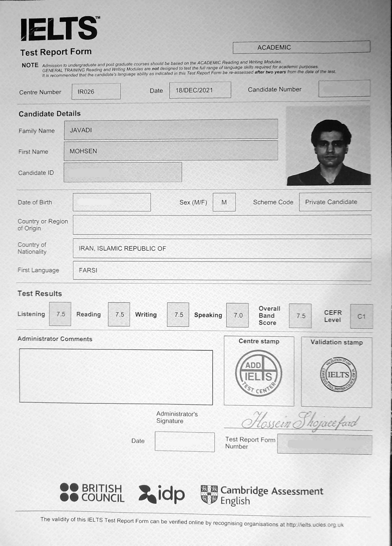Click the CEFR Level C1 box
This screenshot has width=392, height=546.
tap(361, 316)
